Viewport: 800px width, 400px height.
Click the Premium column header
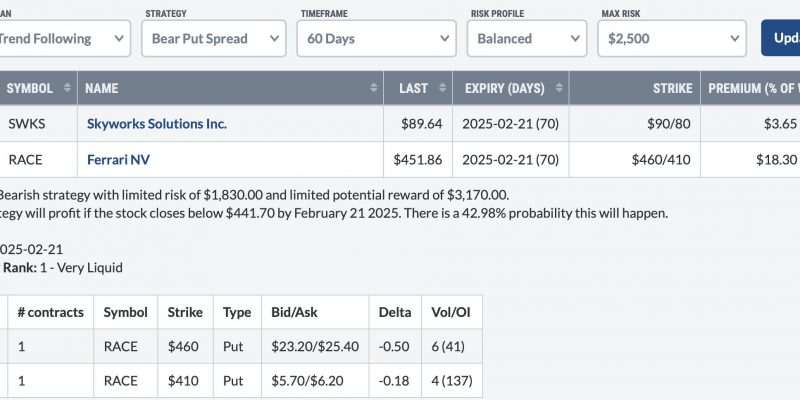751,88
